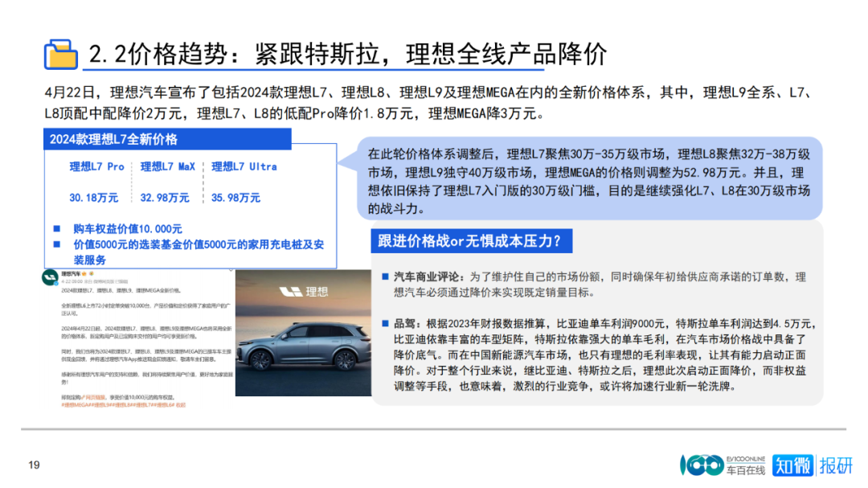Click the price "30.18万元"

coord(93,198)
